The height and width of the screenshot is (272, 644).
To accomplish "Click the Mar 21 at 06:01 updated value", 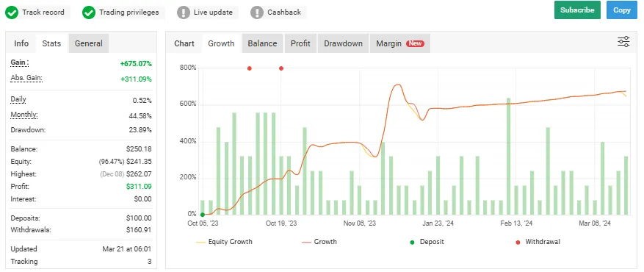I will click(x=127, y=249).
